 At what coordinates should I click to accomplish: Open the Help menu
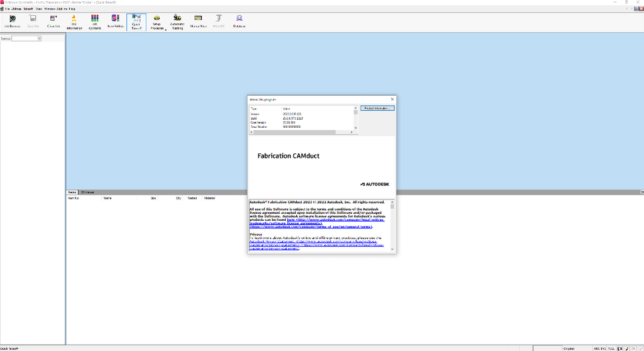(72, 9)
